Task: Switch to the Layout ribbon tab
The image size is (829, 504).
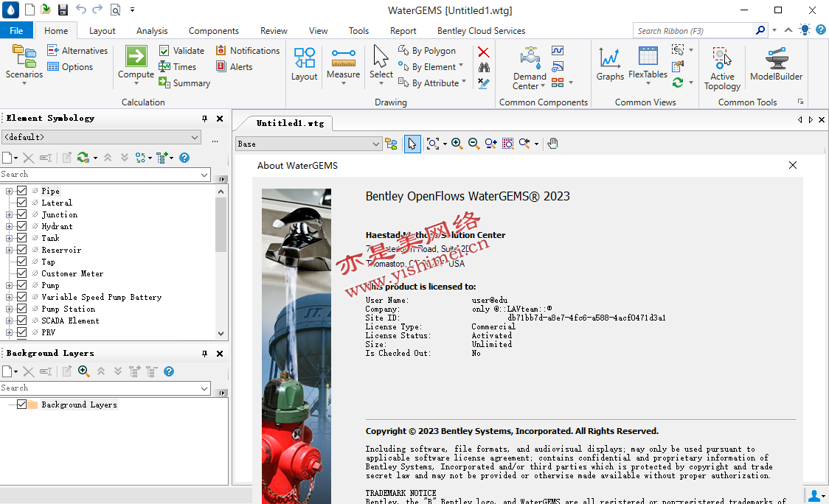Action: (x=102, y=31)
